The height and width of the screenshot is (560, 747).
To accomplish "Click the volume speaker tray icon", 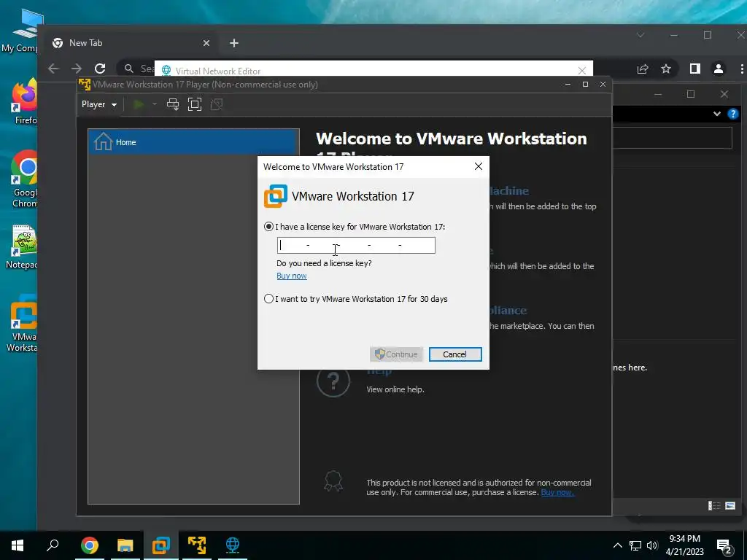I will click(x=652, y=545).
